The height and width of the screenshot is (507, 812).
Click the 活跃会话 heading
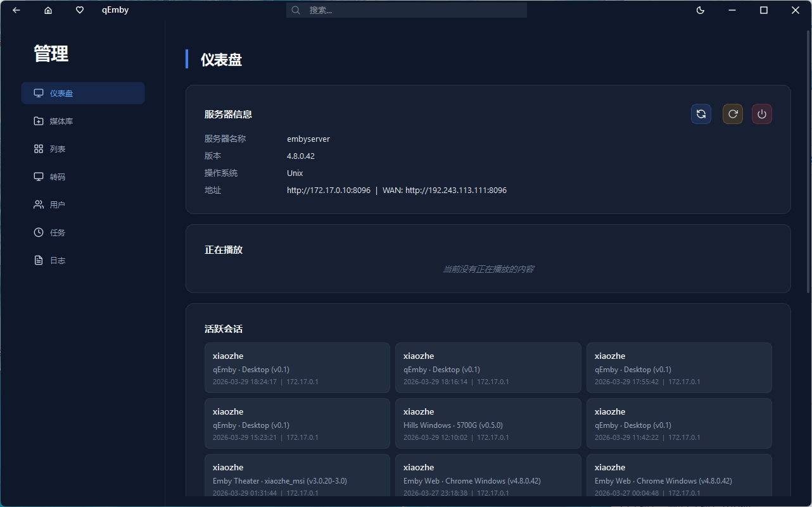pyautogui.click(x=224, y=329)
